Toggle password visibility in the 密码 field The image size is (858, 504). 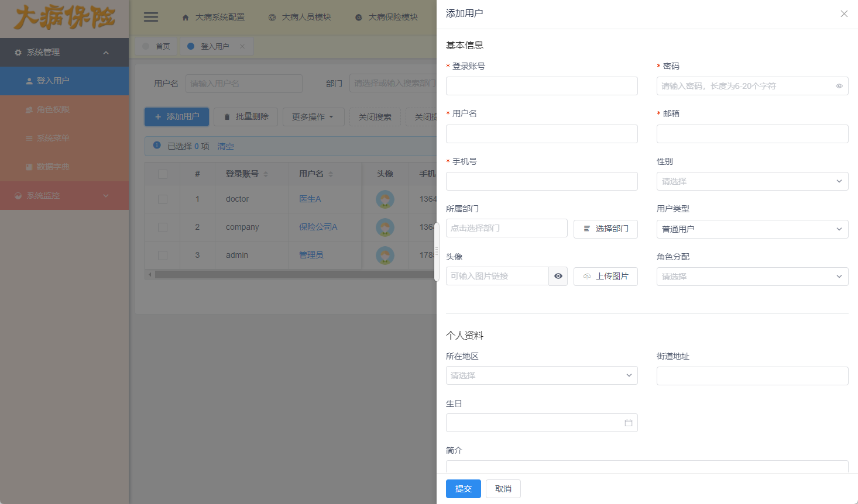point(839,85)
